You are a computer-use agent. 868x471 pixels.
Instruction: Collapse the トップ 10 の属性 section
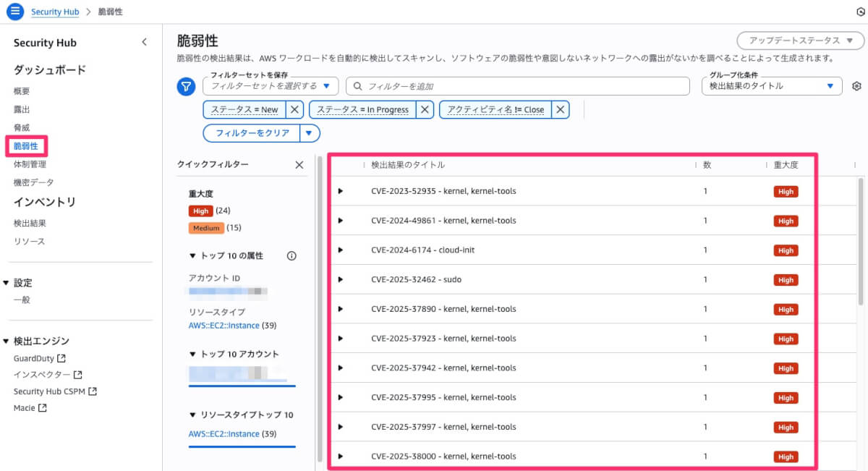coord(192,255)
